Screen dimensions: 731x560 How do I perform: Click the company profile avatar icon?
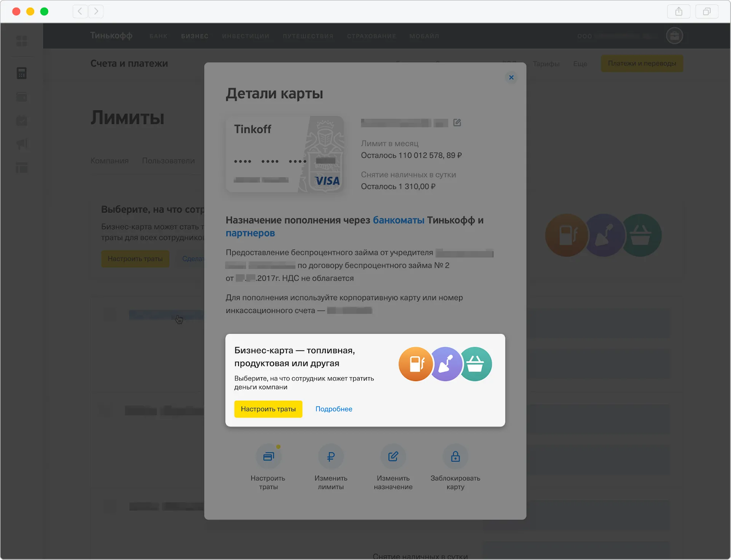pos(674,36)
